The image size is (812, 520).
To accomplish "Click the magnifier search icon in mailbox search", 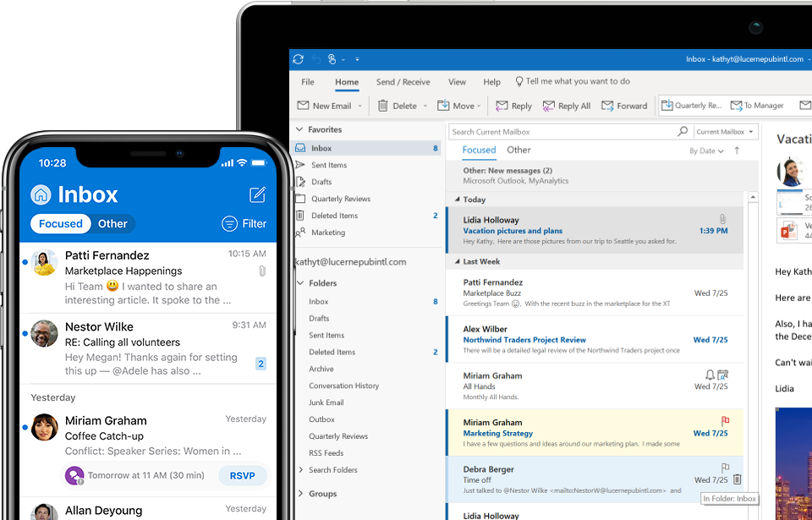I will tap(683, 132).
